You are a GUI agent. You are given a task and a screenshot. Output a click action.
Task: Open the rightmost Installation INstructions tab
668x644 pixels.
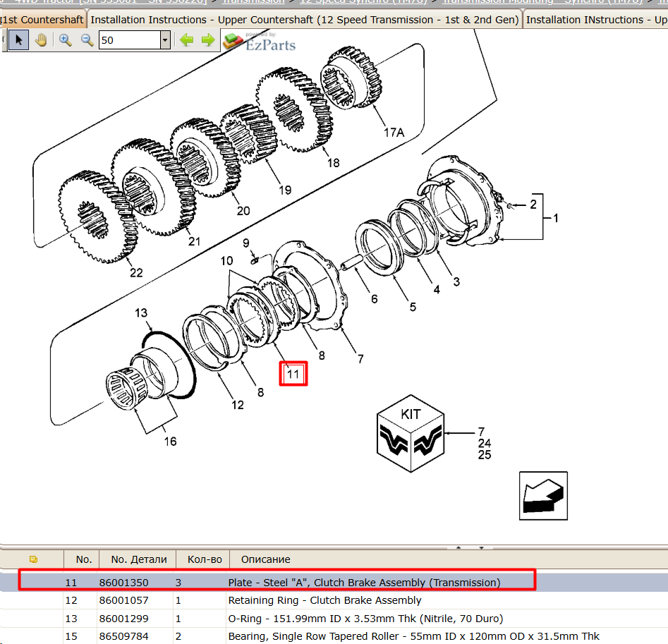595,20
